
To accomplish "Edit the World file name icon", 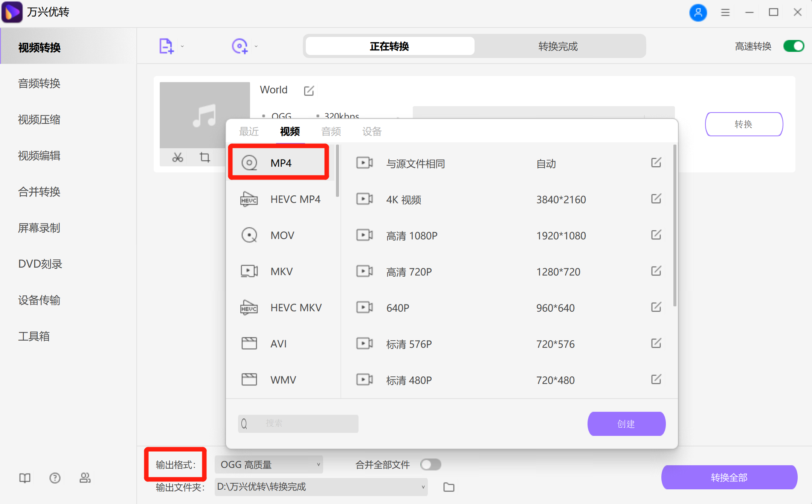I will click(309, 91).
